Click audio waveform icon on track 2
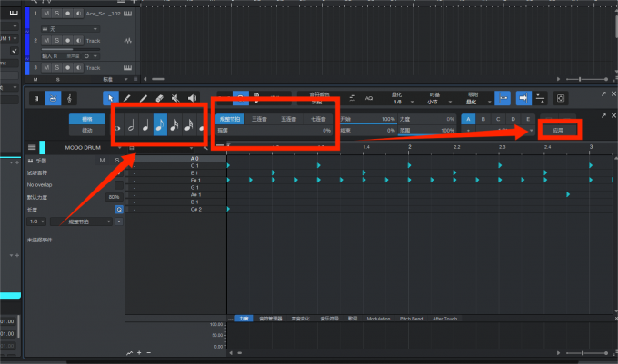 point(128,41)
